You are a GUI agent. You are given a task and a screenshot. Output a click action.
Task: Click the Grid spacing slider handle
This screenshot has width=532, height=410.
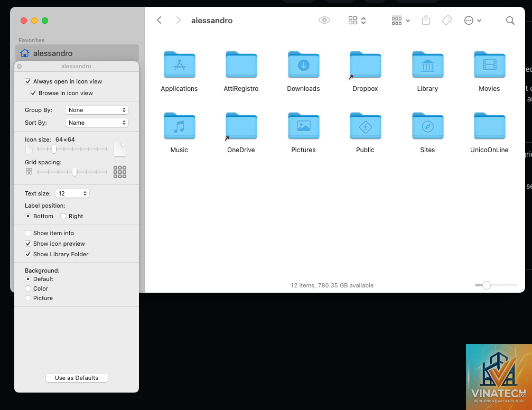(x=74, y=172)
